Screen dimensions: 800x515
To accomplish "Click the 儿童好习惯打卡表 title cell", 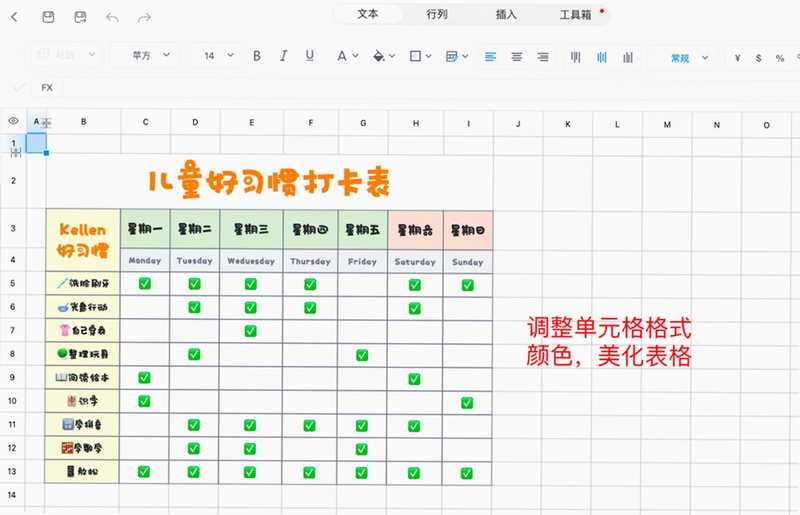I will coord(269,182).
